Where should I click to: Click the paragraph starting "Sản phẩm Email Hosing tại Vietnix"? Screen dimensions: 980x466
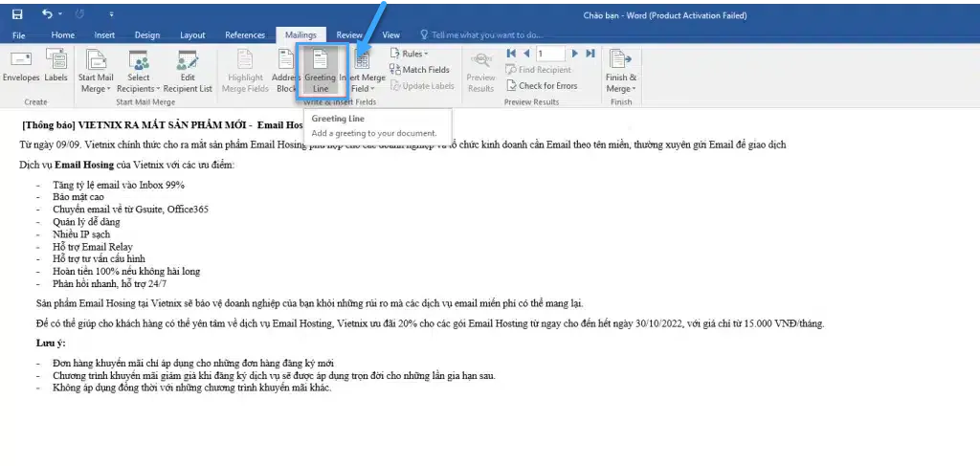309,303
